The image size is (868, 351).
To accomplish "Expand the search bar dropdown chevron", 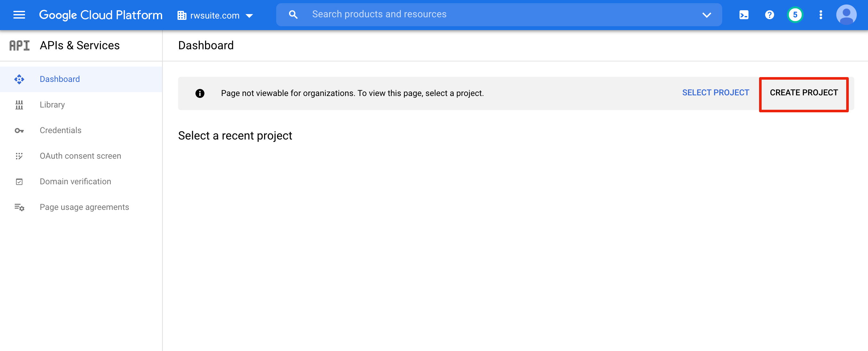I will (x=707, y=15).
